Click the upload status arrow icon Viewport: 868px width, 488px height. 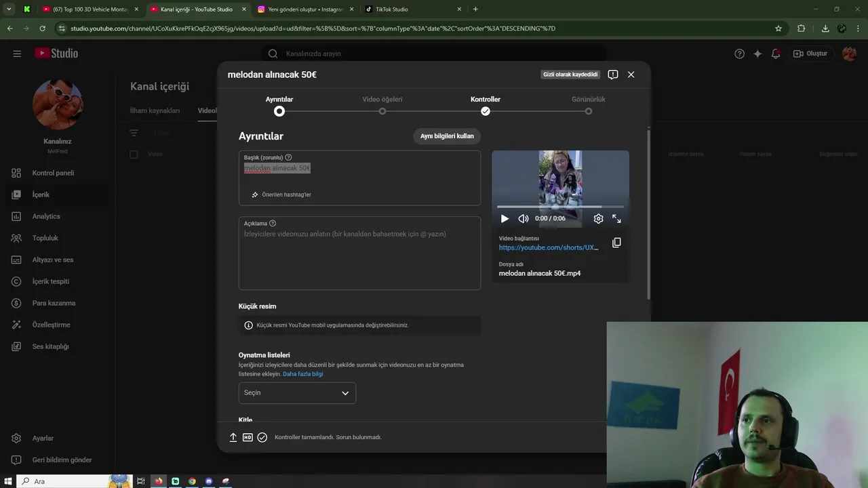click(x=233, y=437)
